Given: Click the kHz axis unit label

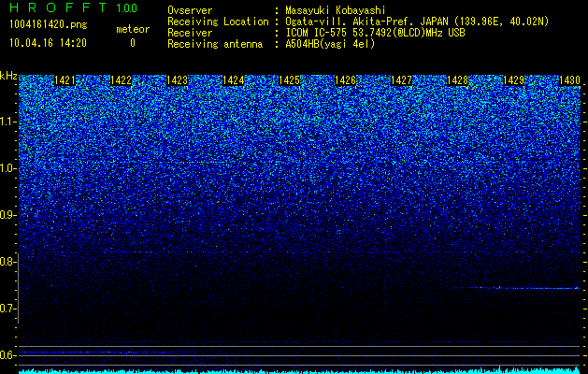Looking at the screenshot, I should point(8,76).
